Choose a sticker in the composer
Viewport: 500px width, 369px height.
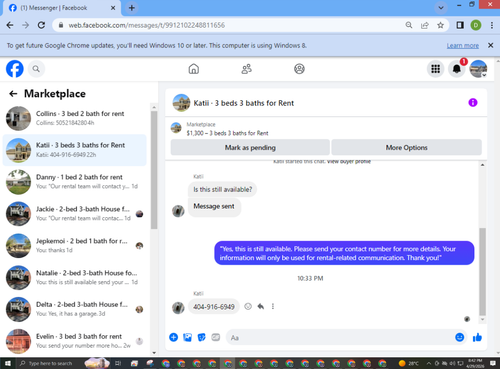point(202,337)
